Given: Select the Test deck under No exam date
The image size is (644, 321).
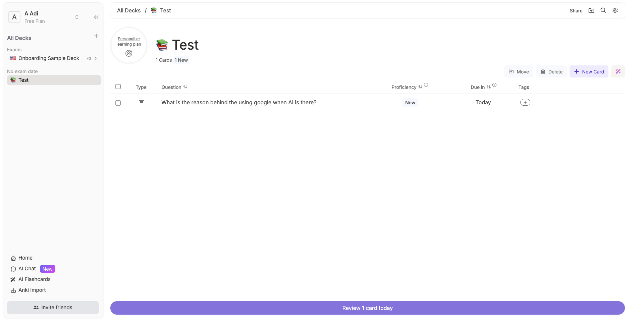Looking at the screenshot, I should coord(23,80).
